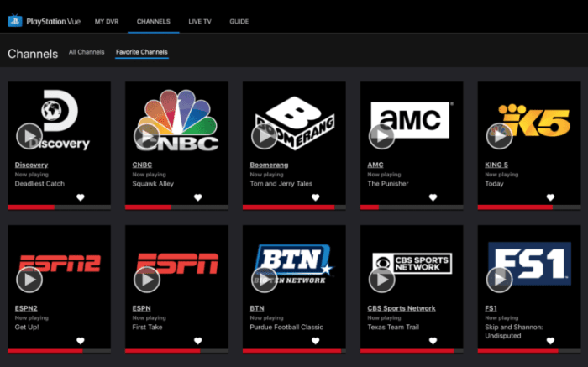The width and height of the screenshot is (588, 367).
Task: Unfavorite ESPN with its heart icon
Action: click(x=198, y=341)
